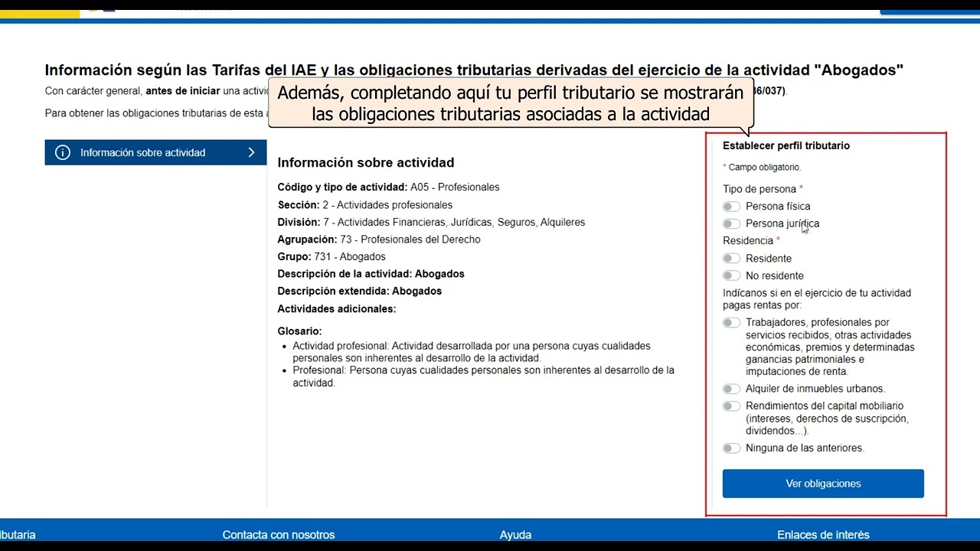Screen dimensions: 980x551
Task: Click the info icon in the sidebar tab
Action: pyautogui.click(x=63, y=152)
